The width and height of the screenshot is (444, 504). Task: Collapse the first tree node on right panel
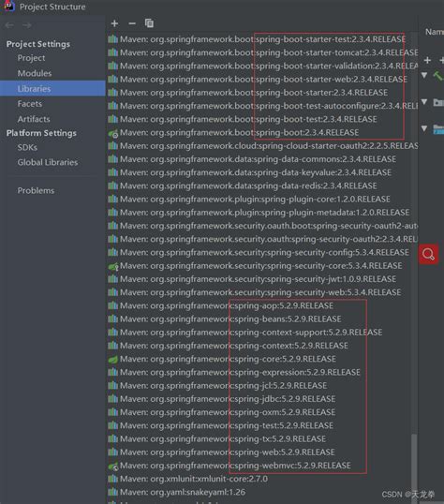pos(424,75)
